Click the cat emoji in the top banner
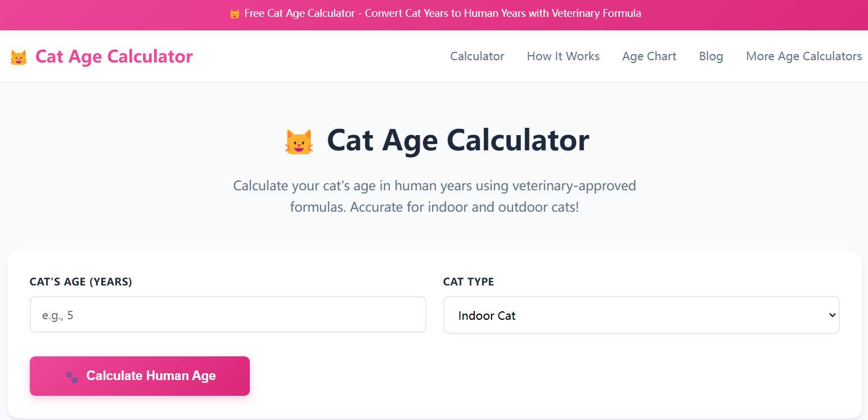Screen dimensions: 868x420 tap(235, 14)
